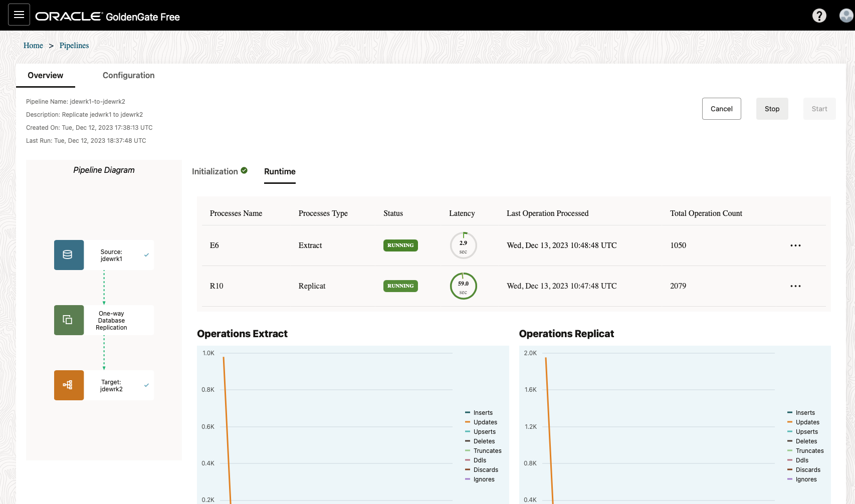This screenshot has height=504, width=855.
Task: Click the Pipeline Name jdewrk1-to-jdewrk2 text
Action: pos(76,102)
